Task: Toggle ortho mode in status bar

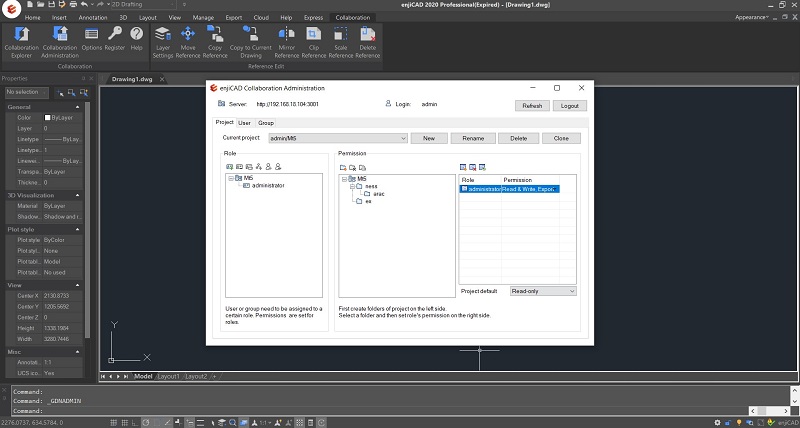Action: (x=135, y=422)
